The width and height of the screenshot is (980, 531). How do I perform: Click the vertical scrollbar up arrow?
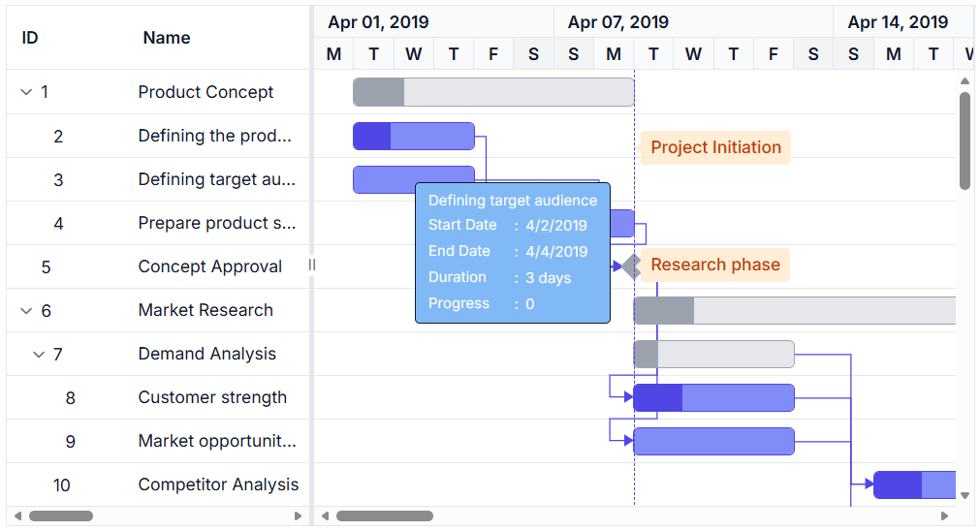(x=965, y=80)
